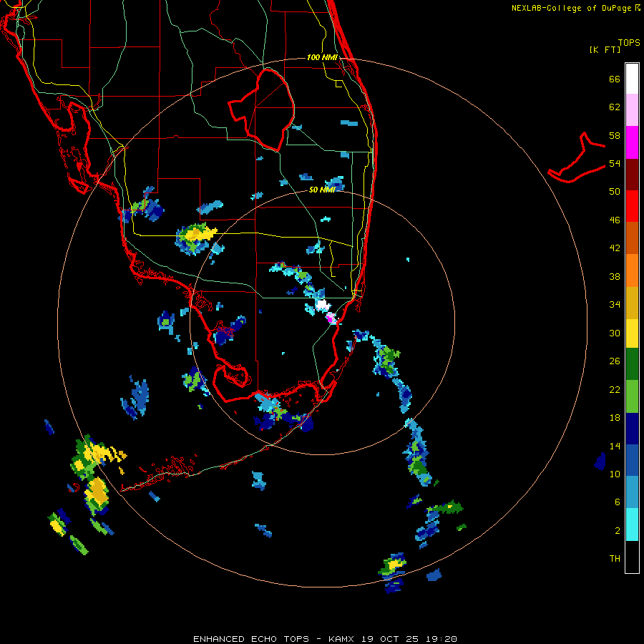Click the dark green legend swatch

632,364
